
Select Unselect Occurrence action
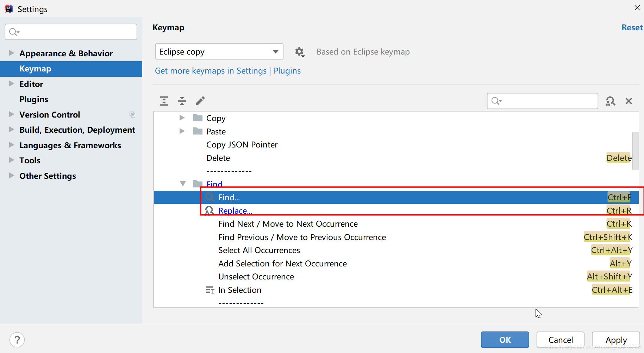coord(396,277)
